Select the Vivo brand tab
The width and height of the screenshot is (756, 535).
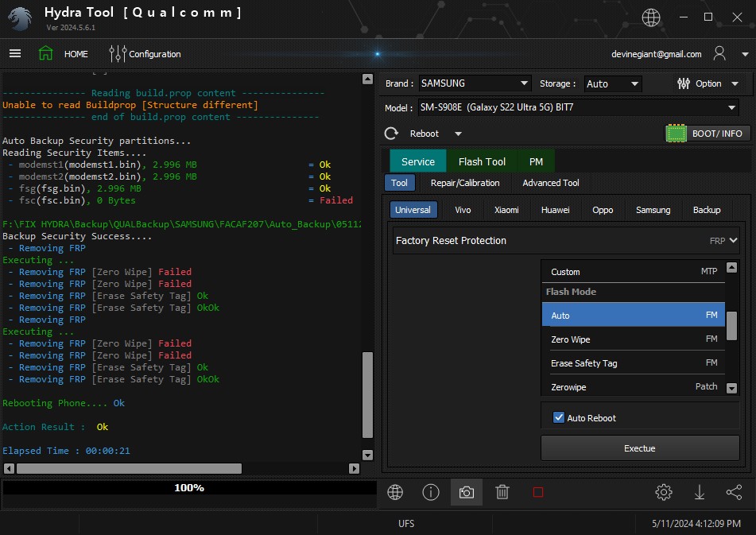pyautogui.click(x=463, y=210)
